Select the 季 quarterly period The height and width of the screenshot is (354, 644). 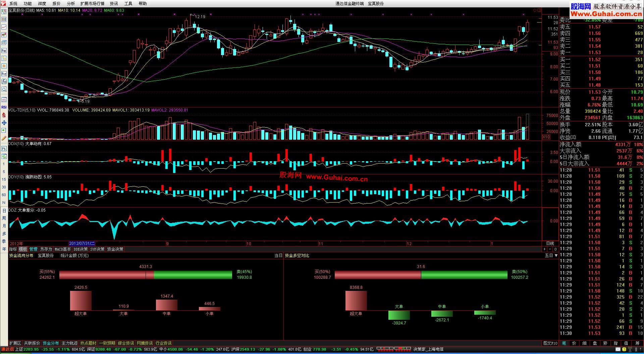(4, 241)
